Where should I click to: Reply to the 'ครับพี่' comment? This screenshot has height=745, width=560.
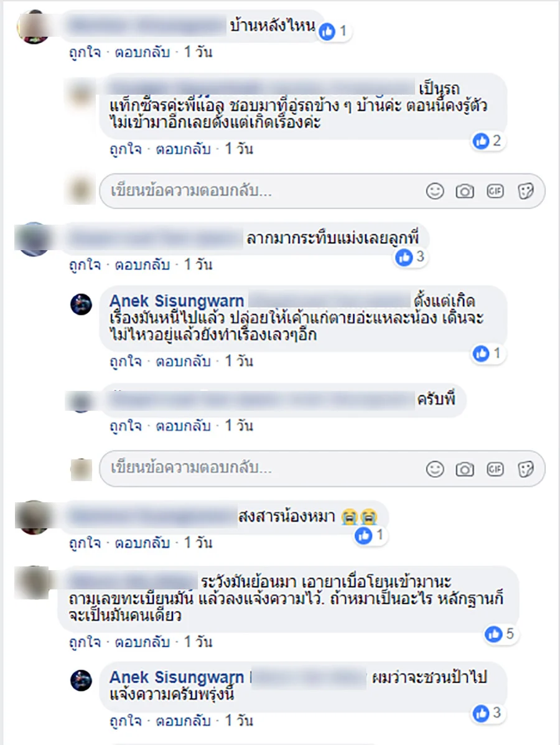[x=183, y=426]
